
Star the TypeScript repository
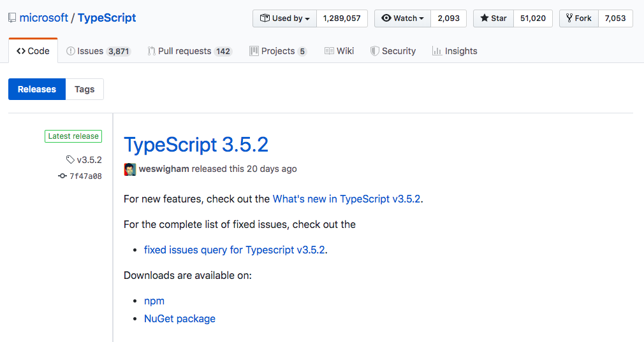pyautogui.click(x=493, y=18)
